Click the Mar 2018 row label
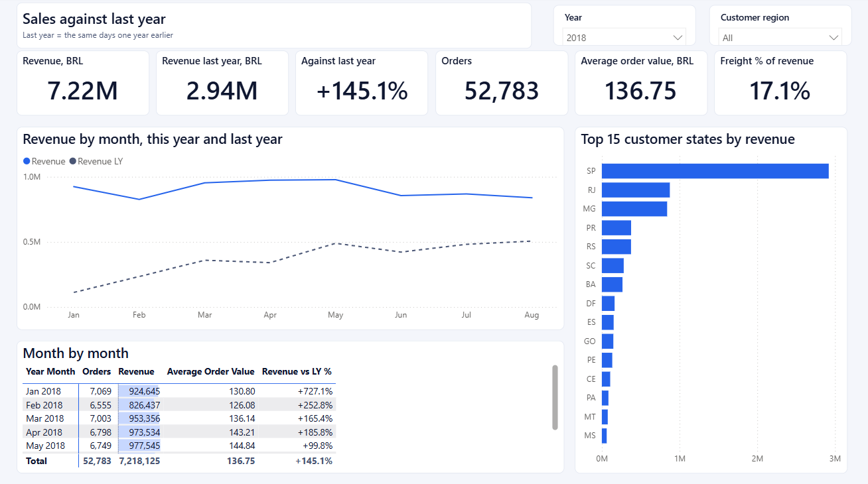The image size is (868, 484). (x=44, y=418)
